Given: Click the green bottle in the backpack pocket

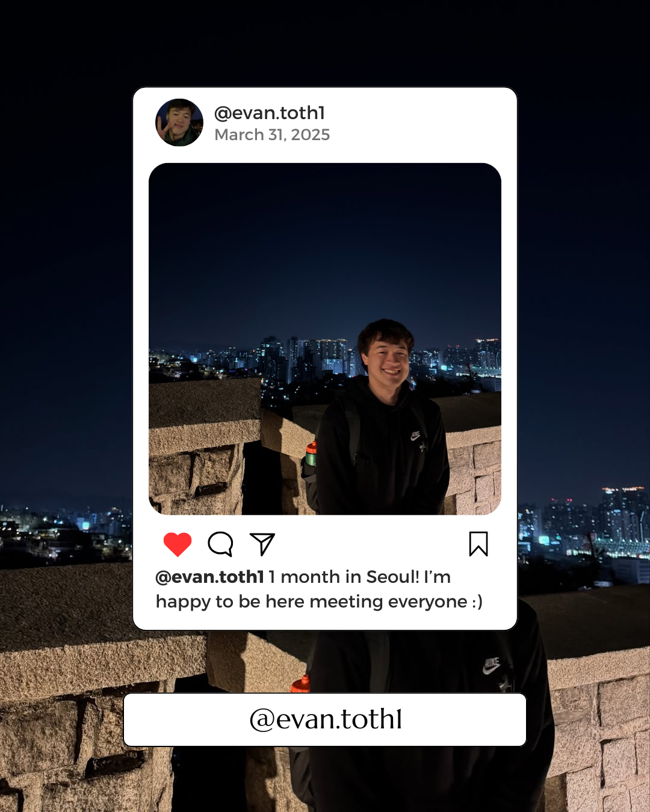Looking at the screenshot, I should click(x=311, y=454).
